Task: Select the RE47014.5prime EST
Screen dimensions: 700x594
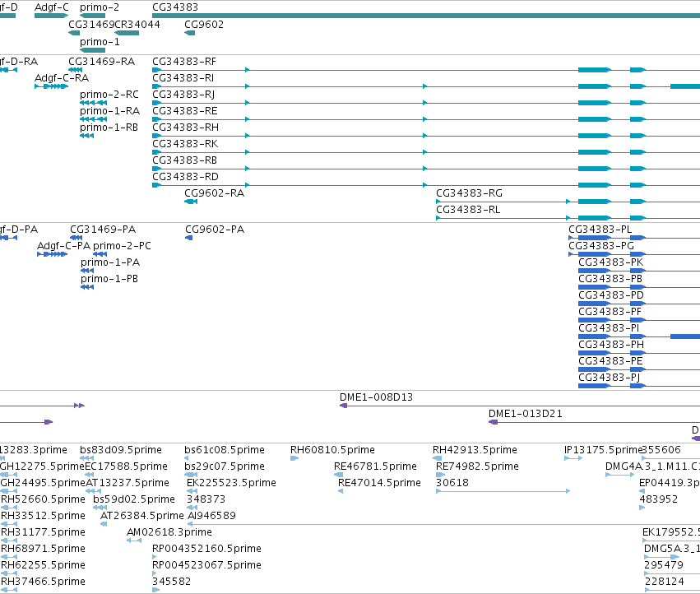Action: [341, 491]
